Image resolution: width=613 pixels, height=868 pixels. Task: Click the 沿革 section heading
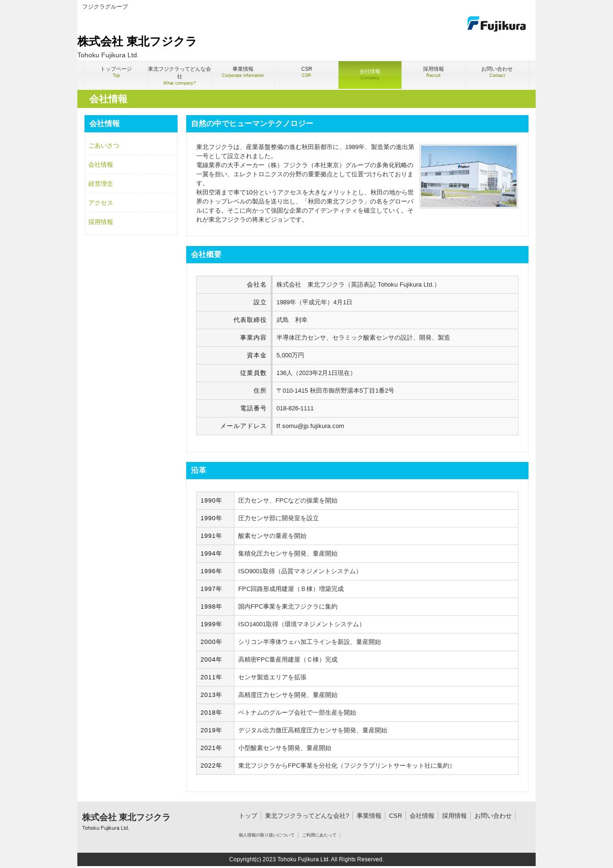coord(357,471)
